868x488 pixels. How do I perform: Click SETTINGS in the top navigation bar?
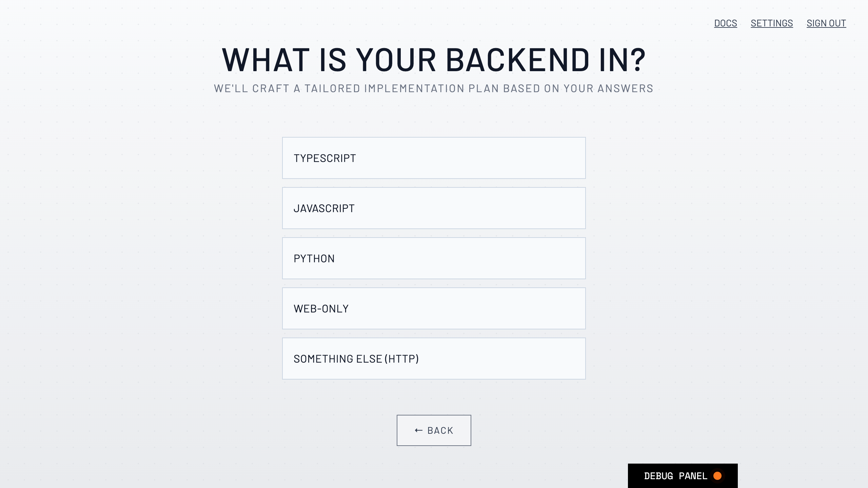coord(772,23)
